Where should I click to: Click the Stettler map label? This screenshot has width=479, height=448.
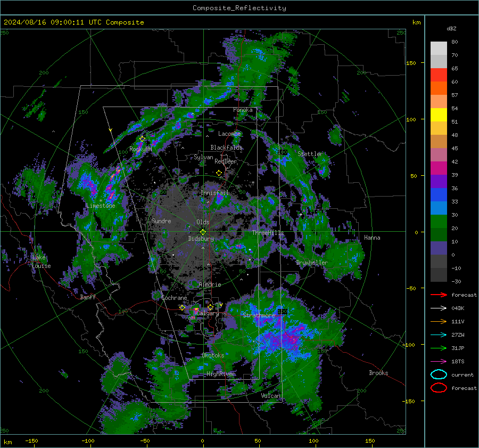tap(310, 154)
